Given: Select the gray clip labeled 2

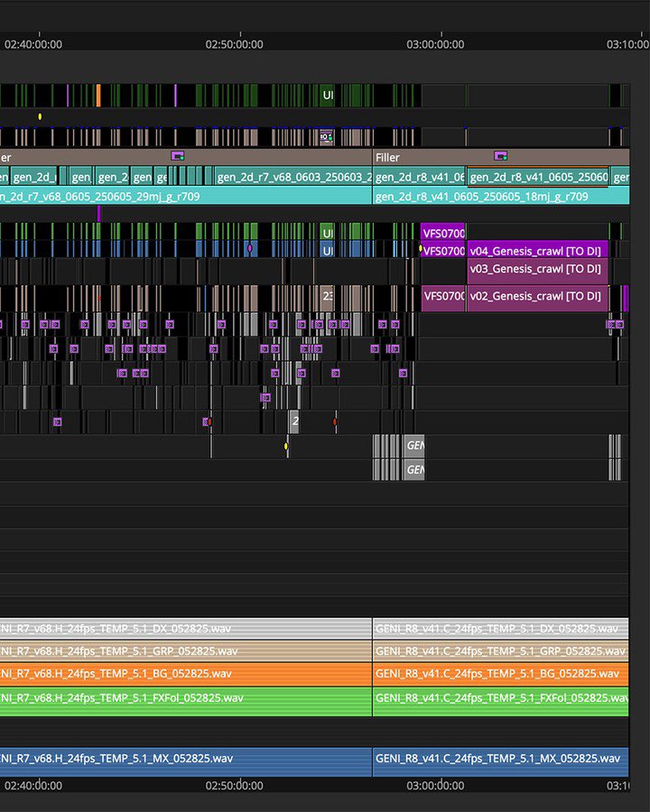Looking at the screenshot, I should click(x=294, y=421).
